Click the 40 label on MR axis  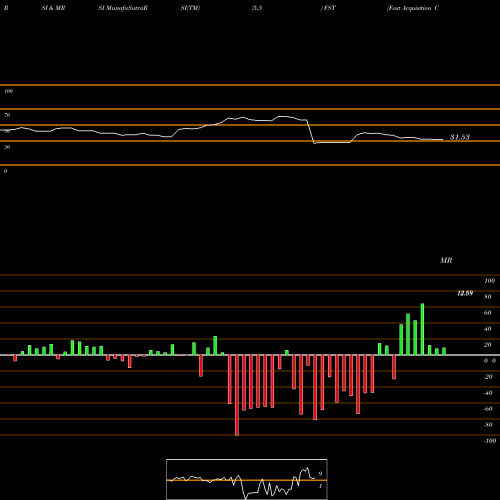pyautogui.click(x=488, y=329)
